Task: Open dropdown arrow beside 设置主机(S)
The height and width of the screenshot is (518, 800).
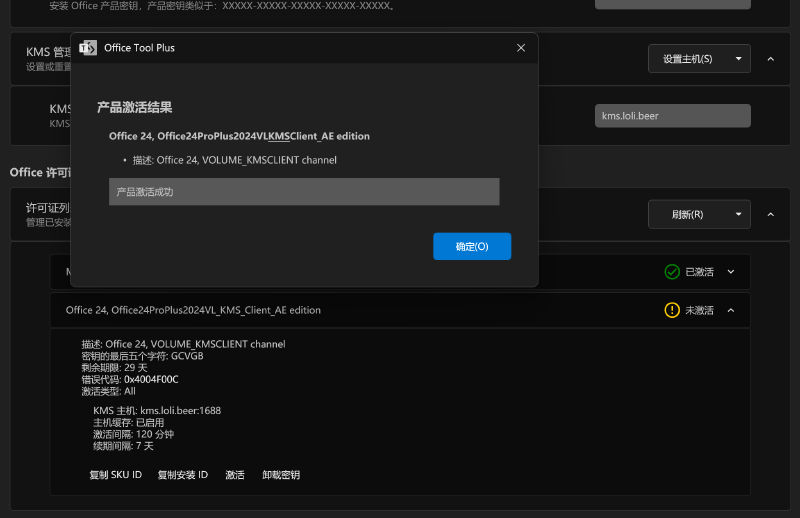Action: point(739,59)
